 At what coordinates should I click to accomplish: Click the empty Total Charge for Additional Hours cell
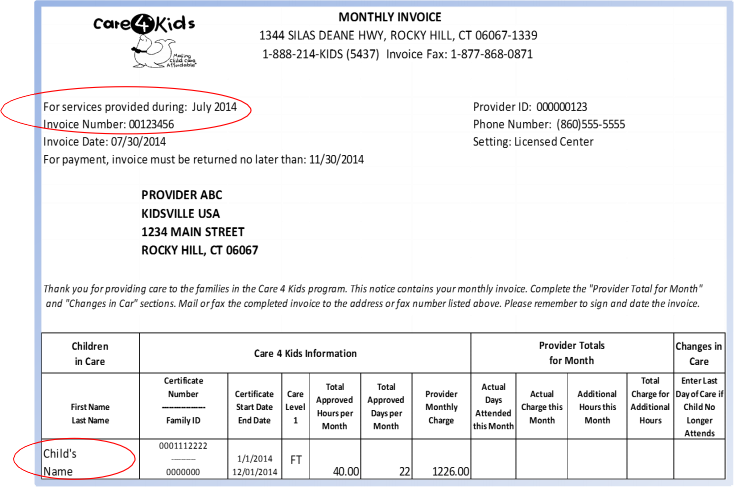(650, 459)
